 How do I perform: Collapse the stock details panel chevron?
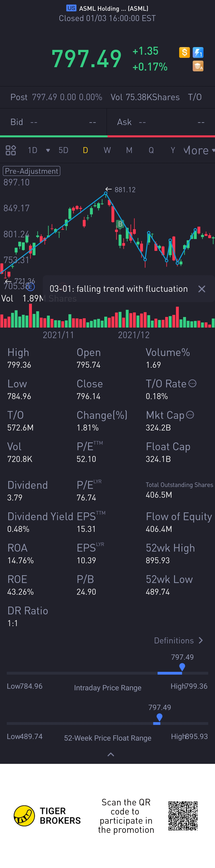tap(110, 755)
